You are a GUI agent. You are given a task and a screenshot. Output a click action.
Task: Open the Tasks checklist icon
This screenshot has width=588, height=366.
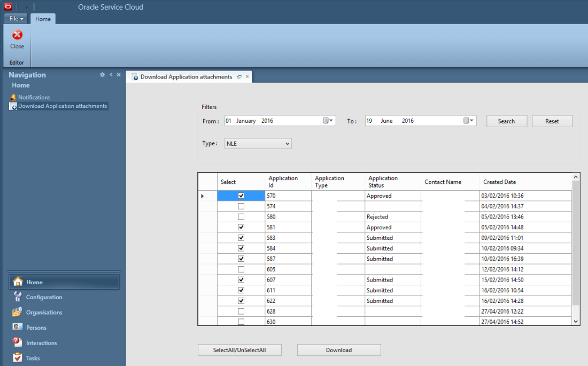coord(18,358)
